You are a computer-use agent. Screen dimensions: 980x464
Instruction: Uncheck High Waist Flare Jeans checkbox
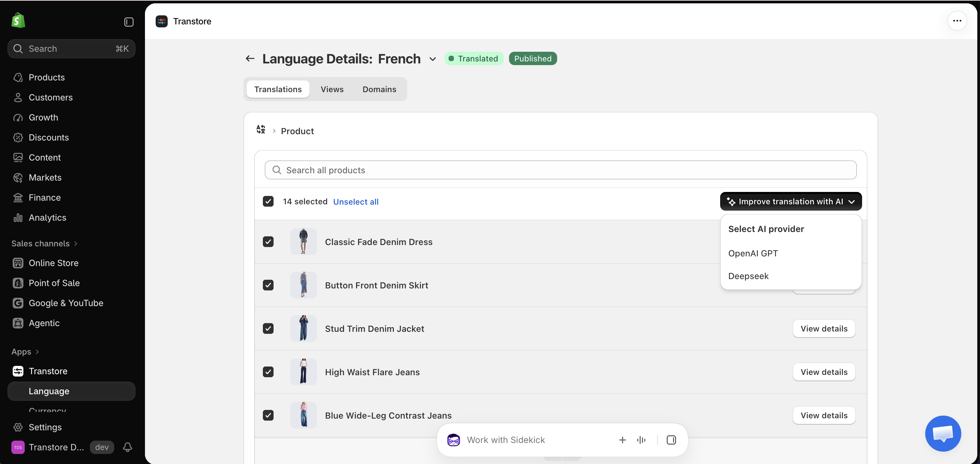(268, 372)
